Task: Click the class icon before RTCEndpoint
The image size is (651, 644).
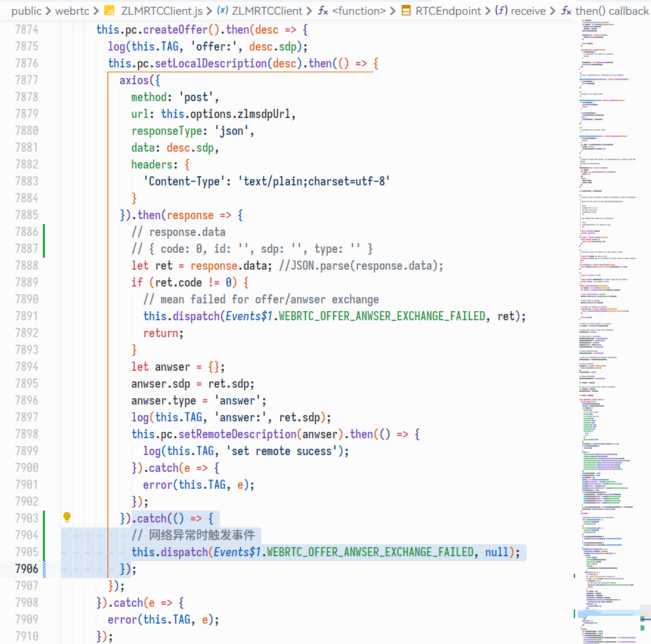Action: pos(406,11)
